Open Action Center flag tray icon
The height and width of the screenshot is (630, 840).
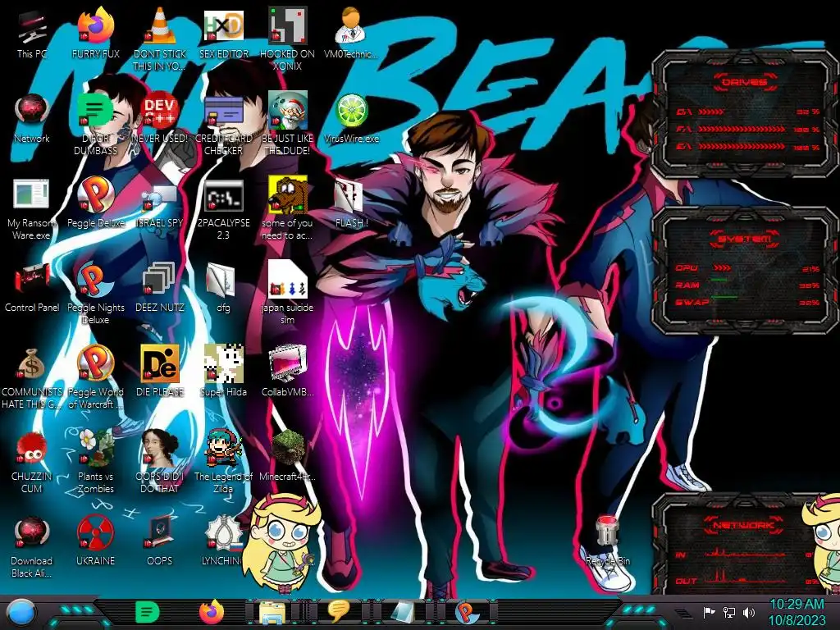point(709,612)
